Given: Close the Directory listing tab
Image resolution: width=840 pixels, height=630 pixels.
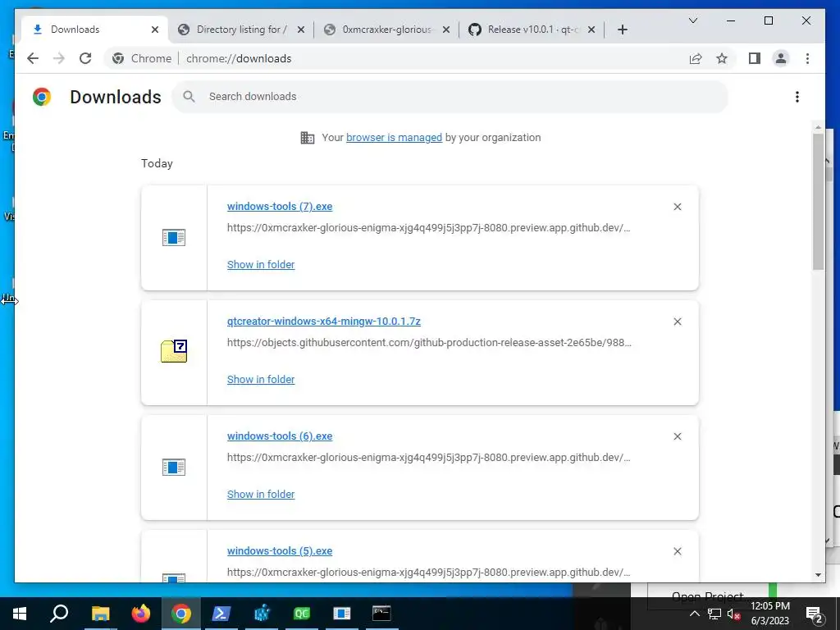Looking at the screenshot, I should [x=301, y=30].
